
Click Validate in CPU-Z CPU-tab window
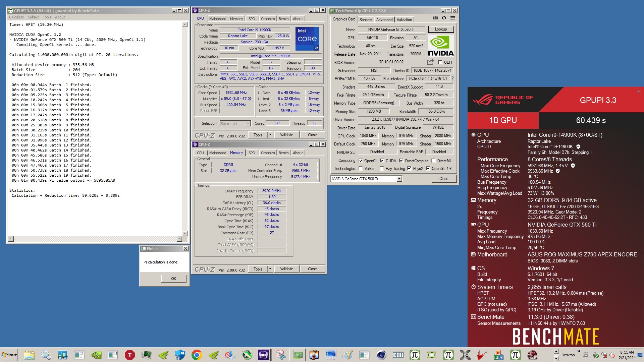[286, 135]
